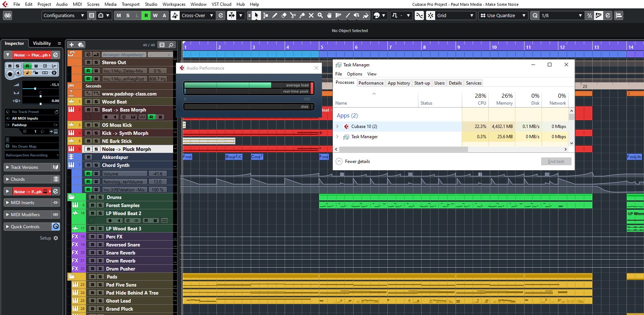Image resolution: width=644 pixels, height=315 pixels.
Task: Open the VST Cloud menu
Action: point(221,4)
